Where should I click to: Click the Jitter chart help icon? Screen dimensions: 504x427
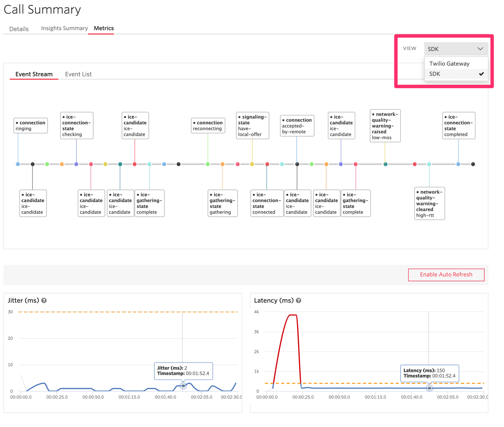tap(44, 301)
